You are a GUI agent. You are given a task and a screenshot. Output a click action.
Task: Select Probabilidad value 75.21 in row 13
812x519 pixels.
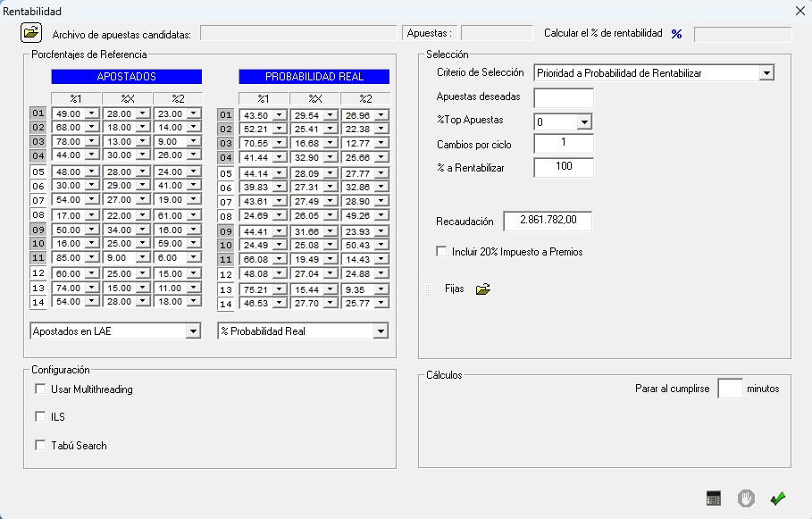pyautogui.click(x=255, y=289)
